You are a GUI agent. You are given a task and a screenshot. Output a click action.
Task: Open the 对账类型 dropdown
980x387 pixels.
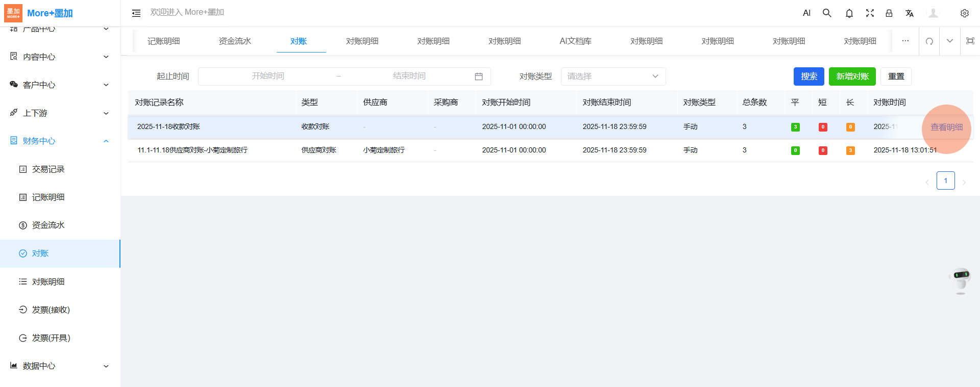(612, 76)
